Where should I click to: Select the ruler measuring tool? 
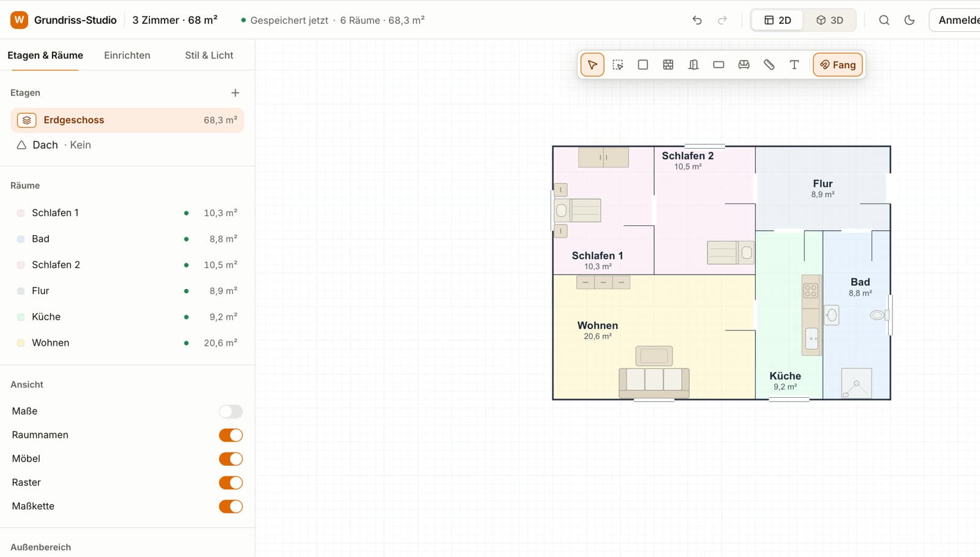(x=769, y=65)
